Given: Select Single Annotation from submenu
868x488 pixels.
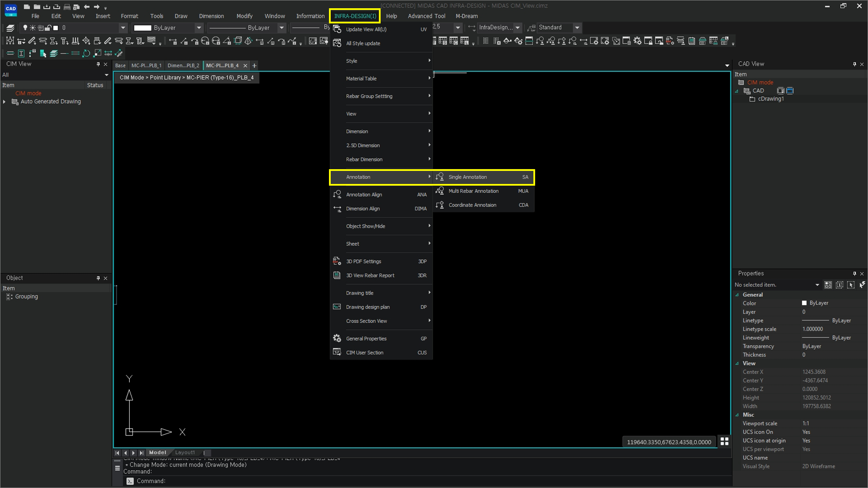Looking at the screenshot, I should coord(484,177).
